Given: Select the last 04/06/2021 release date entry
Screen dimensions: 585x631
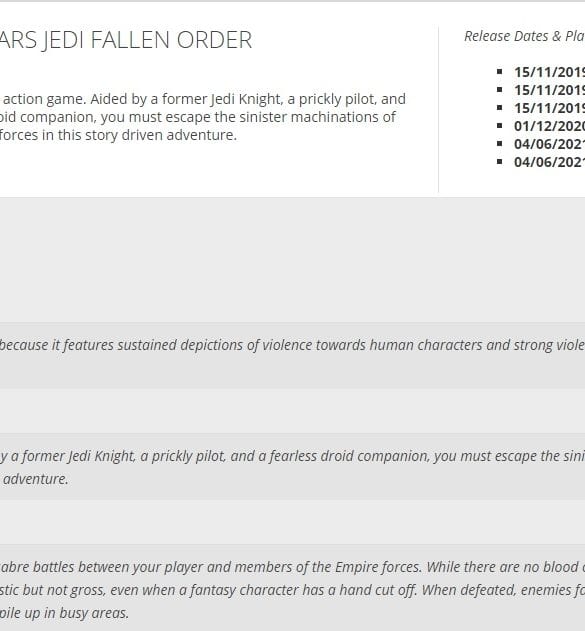Looking at the screenshot, I should click(549, 162).
